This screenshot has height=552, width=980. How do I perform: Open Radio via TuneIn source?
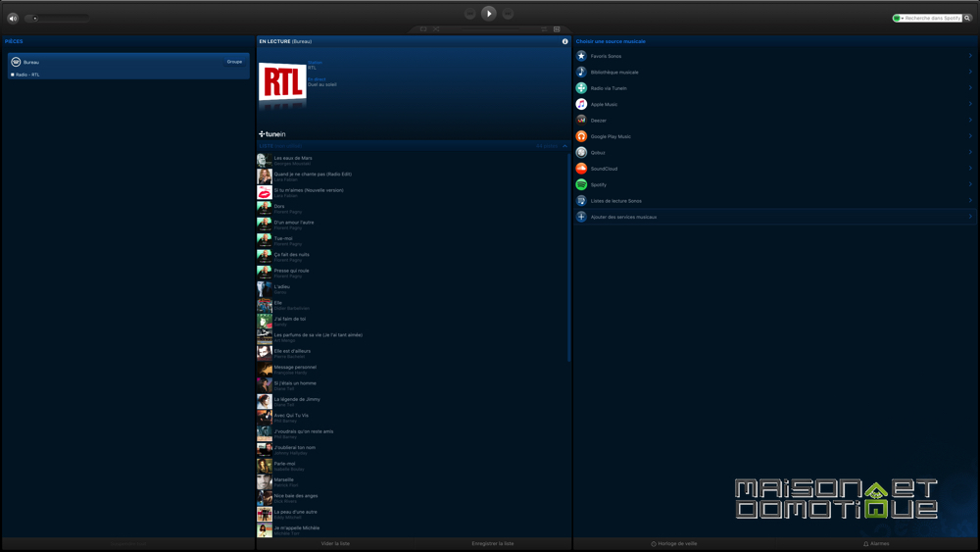[775, 88]
